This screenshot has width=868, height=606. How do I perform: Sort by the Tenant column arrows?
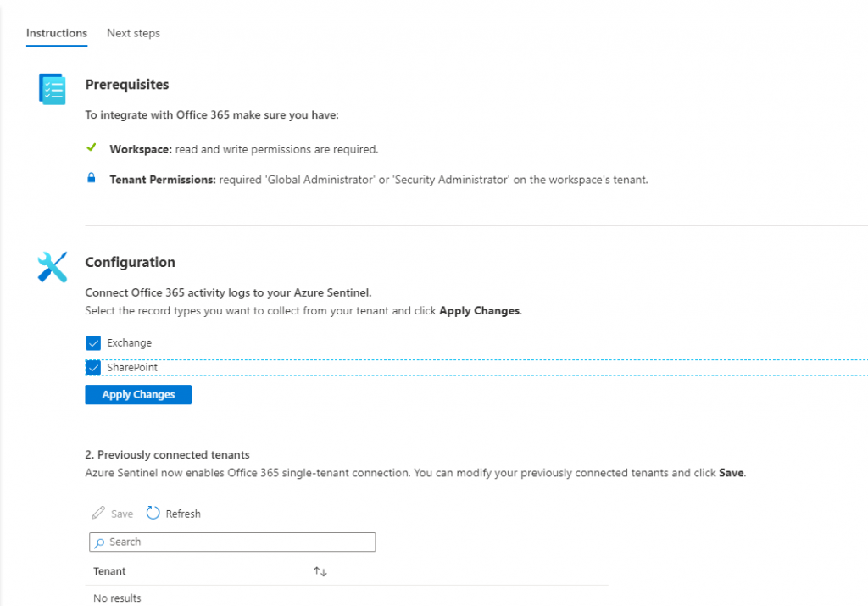320,571
